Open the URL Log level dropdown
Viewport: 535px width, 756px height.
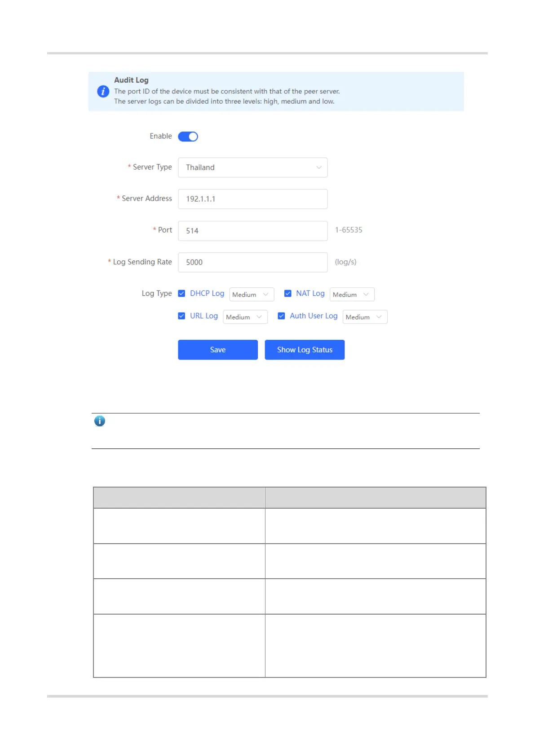coord(245,317)
